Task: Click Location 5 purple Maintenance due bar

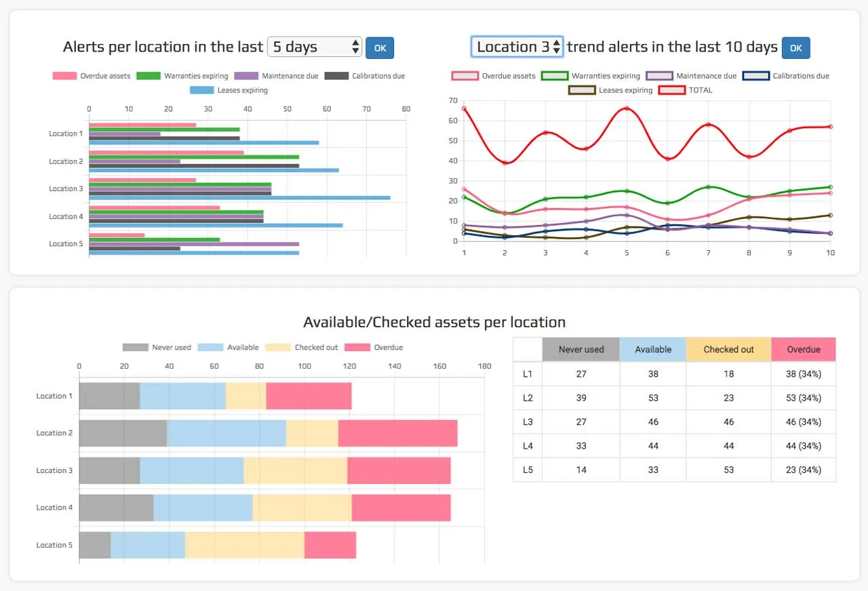Action: pyautogui.click(x=194, y=244)
